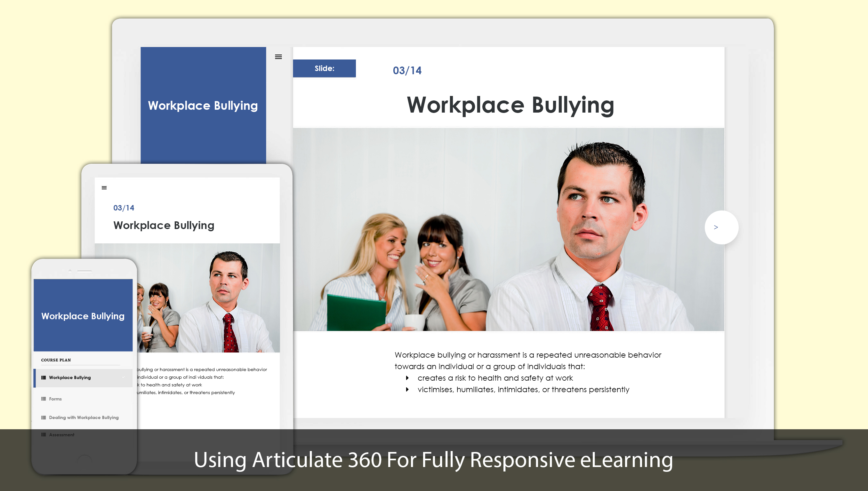Click the faint completion checkmark on Workplace Bullying lesson
868x491 pixels.
coord(124,377)
